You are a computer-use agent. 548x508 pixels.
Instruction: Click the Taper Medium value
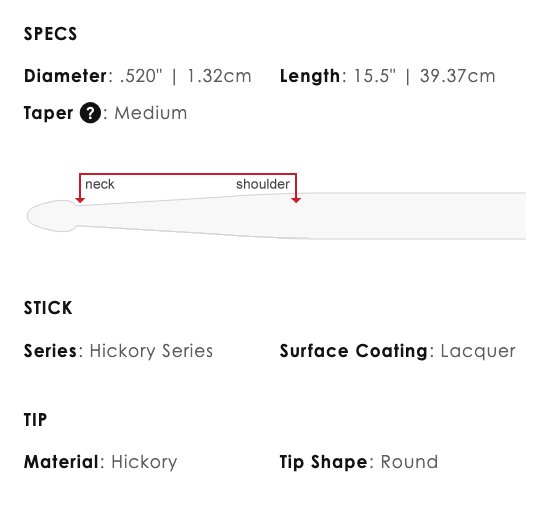[x=151, y=113]
